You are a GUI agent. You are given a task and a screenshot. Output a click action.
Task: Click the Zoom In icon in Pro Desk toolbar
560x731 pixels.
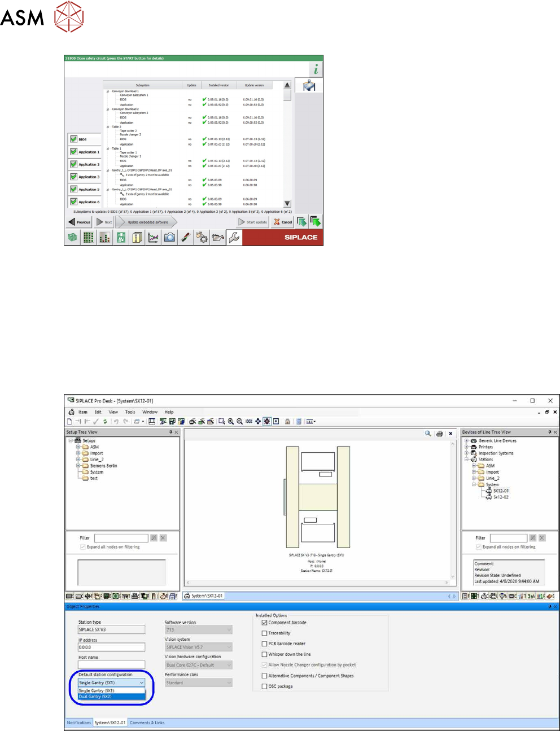(x=231, y=421)
